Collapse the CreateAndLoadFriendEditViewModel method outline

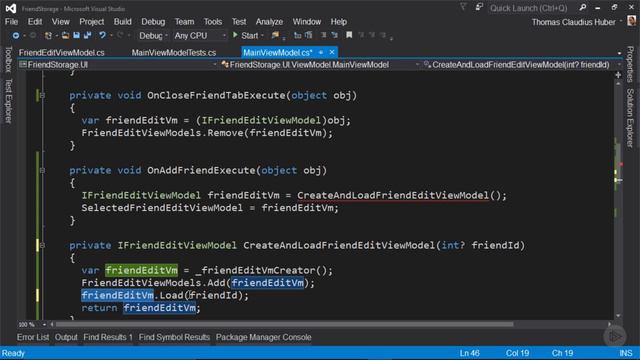pos(42,245)
